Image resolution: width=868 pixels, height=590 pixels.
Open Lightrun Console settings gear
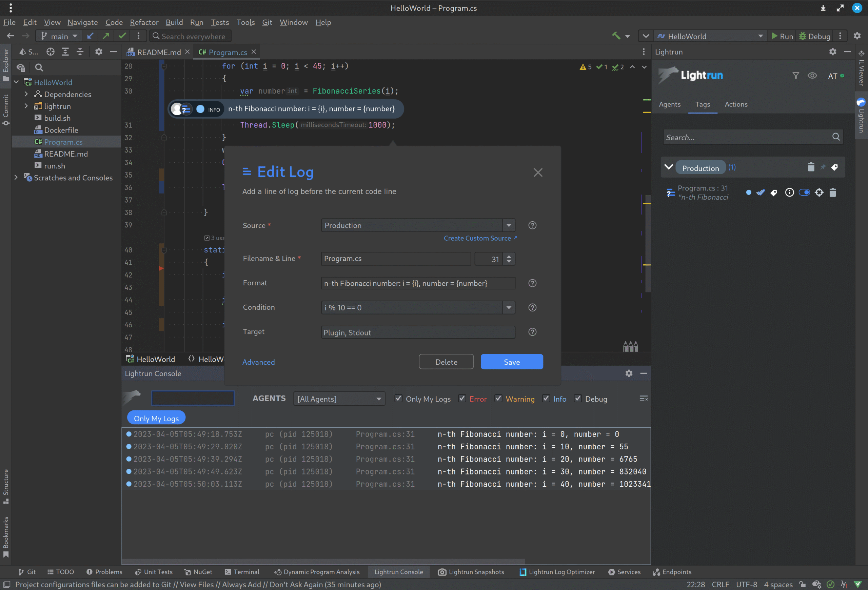click(629, 373)
